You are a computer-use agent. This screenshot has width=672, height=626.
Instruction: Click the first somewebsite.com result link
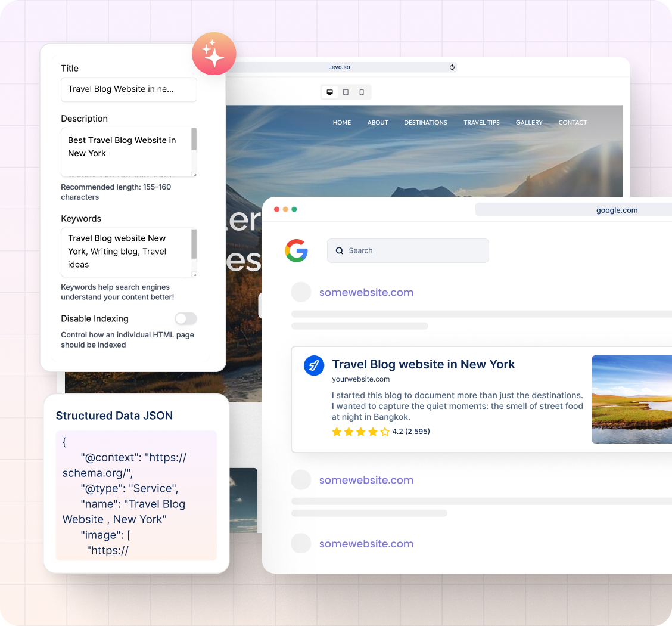(366, 293)
